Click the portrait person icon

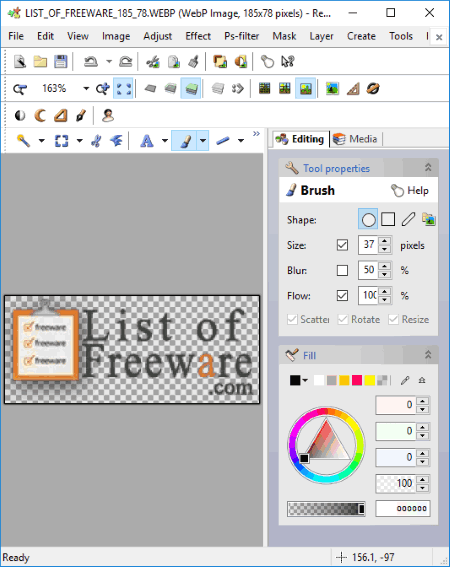[108, 116]
